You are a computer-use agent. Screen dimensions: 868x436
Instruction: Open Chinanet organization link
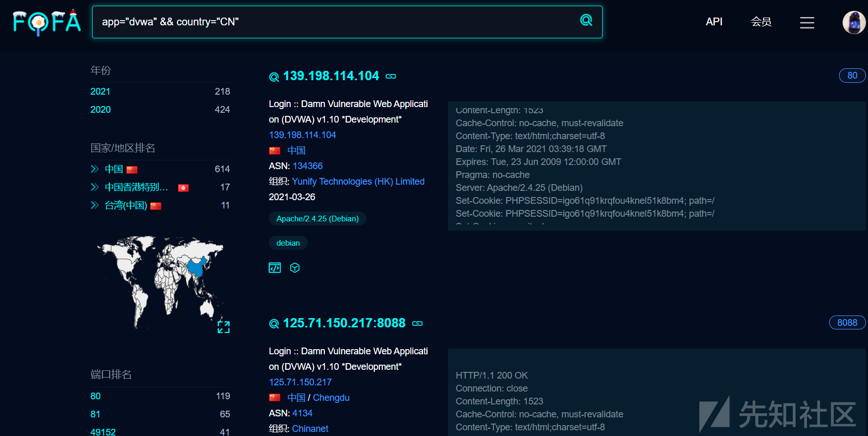tap(310, 429)
